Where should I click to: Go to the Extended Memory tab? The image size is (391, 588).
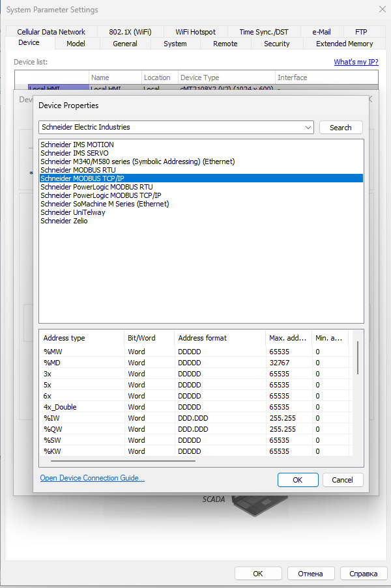[345, 44]
